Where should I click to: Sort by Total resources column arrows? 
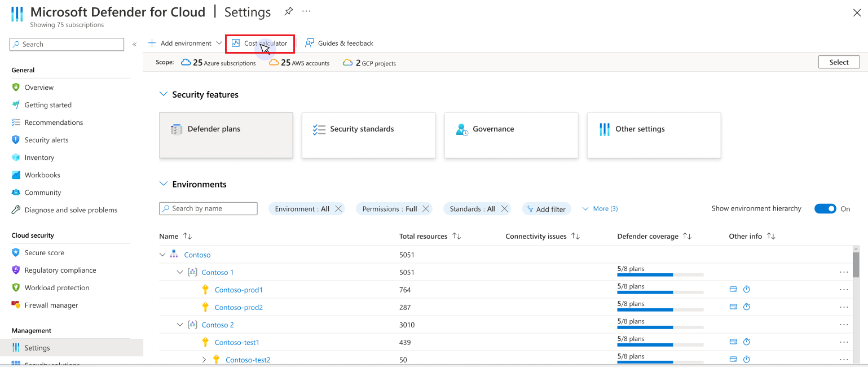(457, 237)
